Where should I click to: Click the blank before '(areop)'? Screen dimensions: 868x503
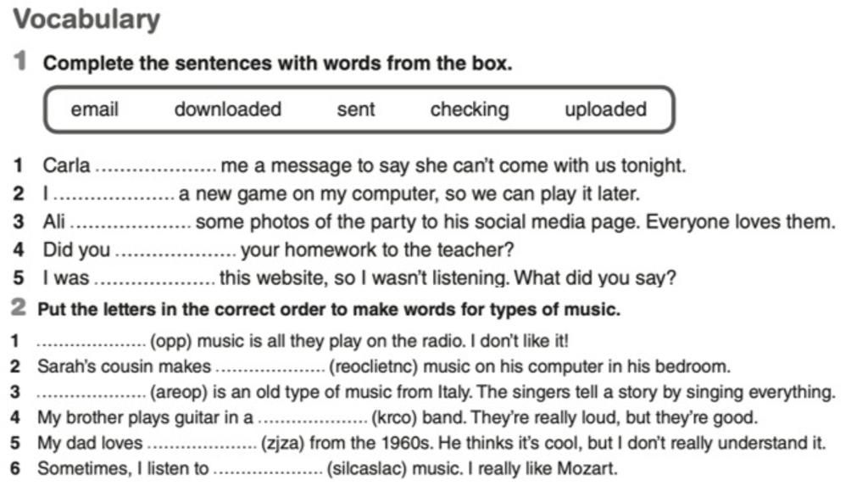[92, 393]
